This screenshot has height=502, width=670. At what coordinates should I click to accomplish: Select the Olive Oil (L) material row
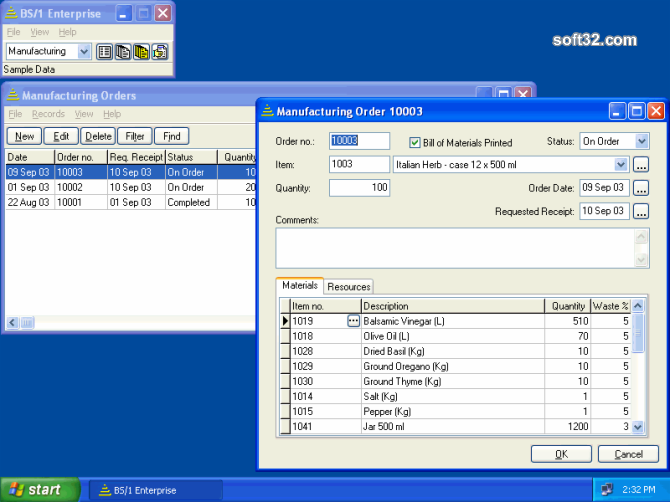(x=455, y=336)
